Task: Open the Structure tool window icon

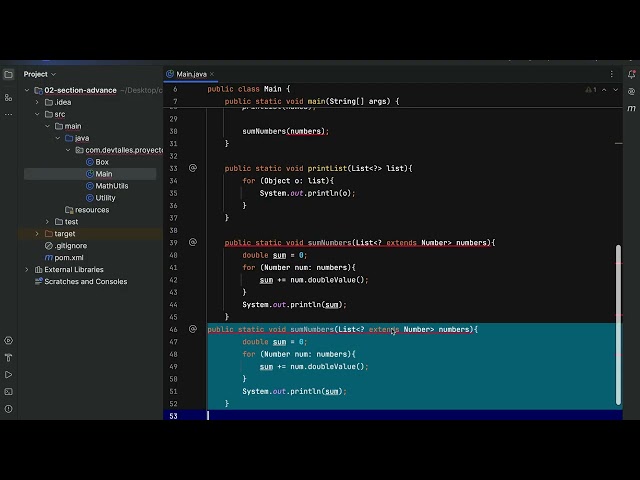Action: (8, 98)
